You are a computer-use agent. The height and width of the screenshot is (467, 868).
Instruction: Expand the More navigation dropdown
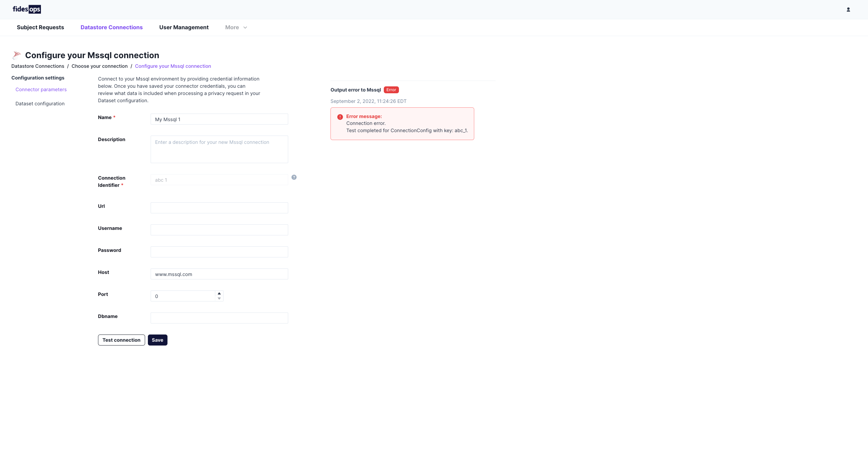tap(236, 28)
